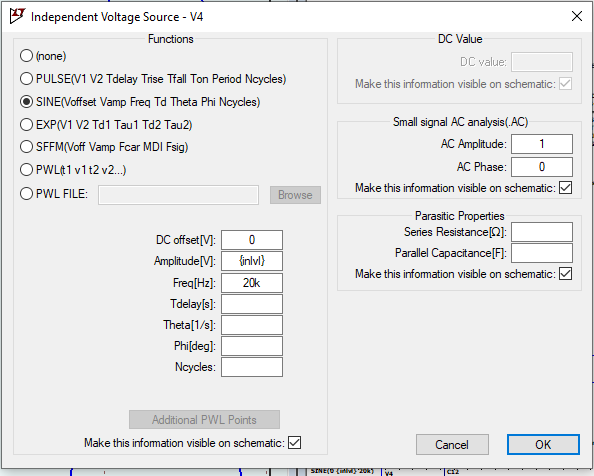Click the Tdelay[s] input field

pos(252,304)
